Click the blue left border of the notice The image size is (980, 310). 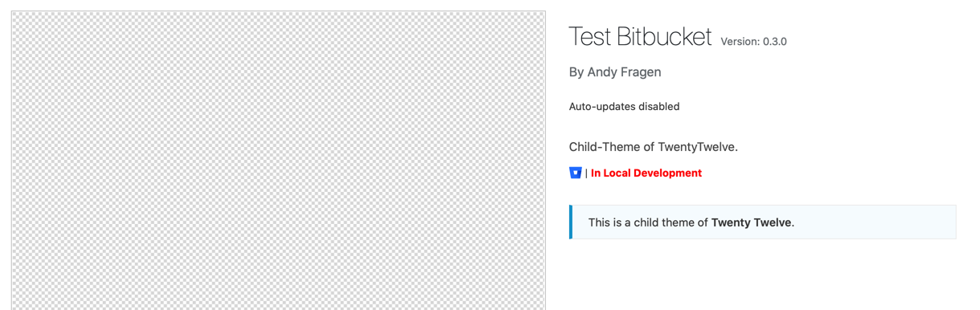(571, 222)
